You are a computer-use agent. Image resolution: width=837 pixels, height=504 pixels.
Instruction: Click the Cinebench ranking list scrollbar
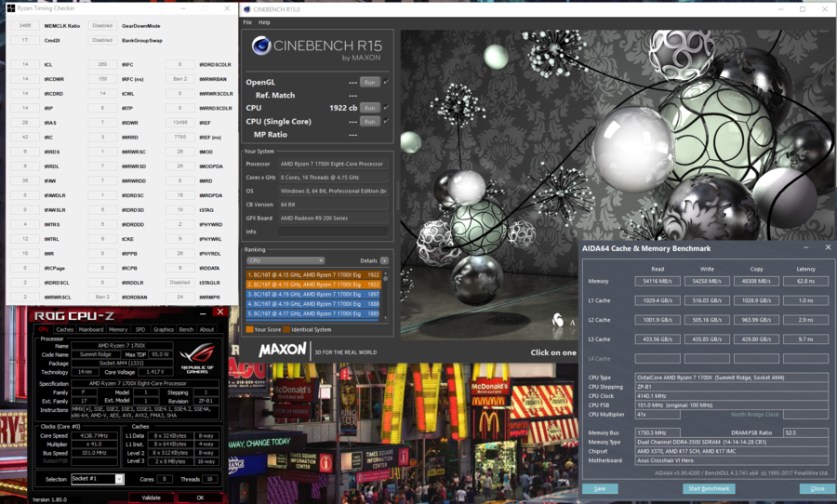[385, 295]
